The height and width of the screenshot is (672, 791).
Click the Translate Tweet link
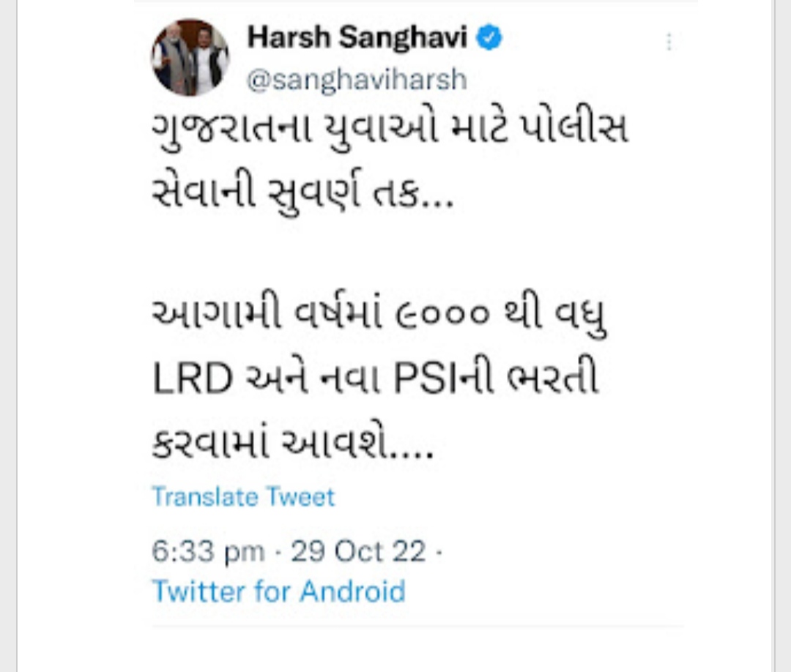pyautogui.click(x=243, y=497)
